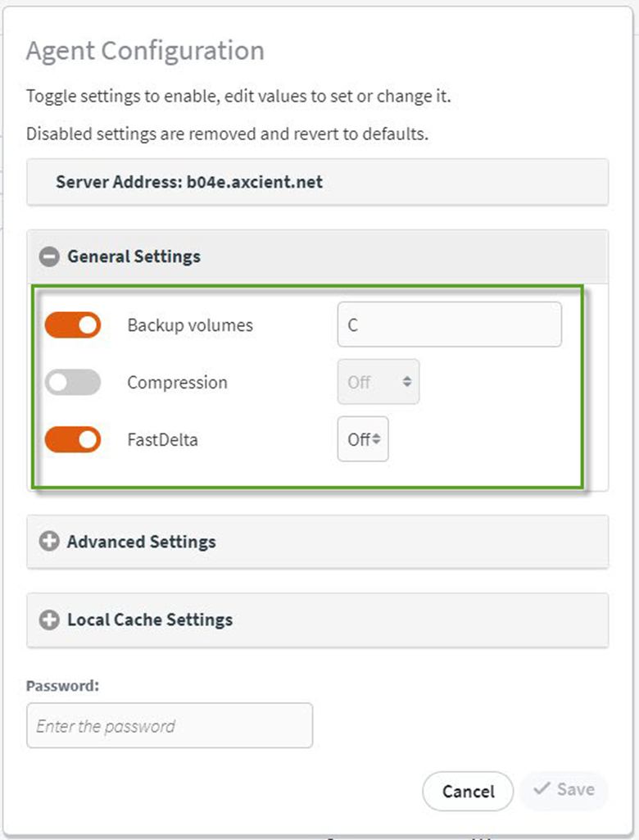Click the checkmark icon on the Save button
639x840 pixels.
click(542, 790)
